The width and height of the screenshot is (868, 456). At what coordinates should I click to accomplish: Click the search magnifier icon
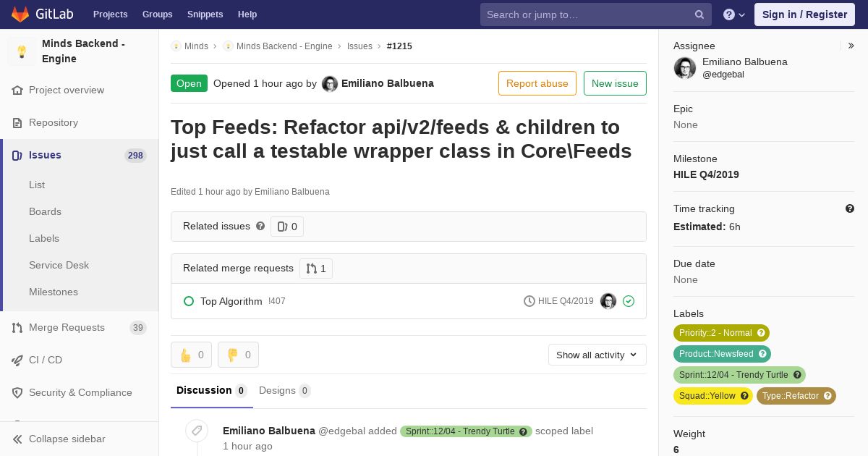[699, 14]
